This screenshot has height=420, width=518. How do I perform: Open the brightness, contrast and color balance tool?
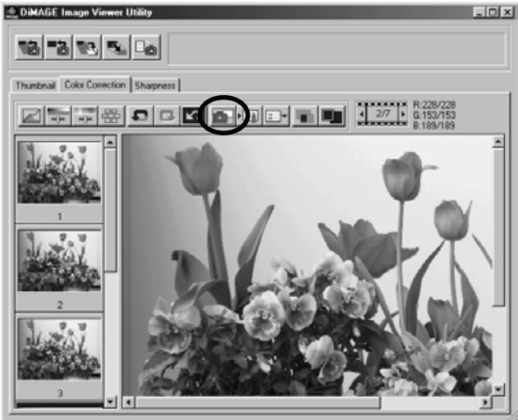[58, 116]
